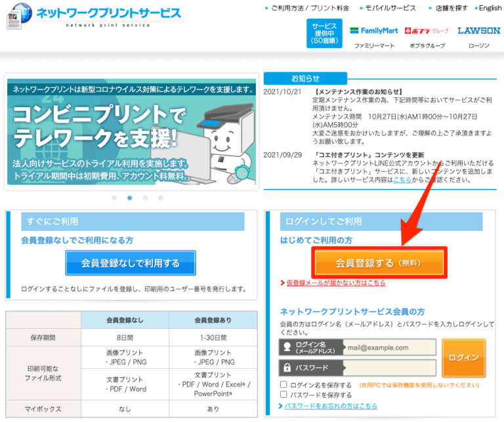Screen dimensions: 504x422
Task: Check the パスワードを保存する checkbox
Action: 283,394
